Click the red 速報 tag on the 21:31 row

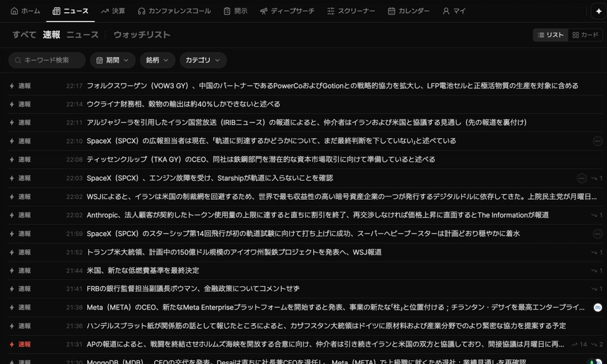coord(24,344)
